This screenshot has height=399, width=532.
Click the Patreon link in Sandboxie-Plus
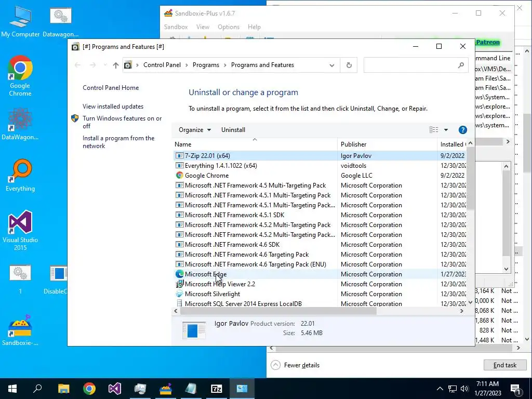tap(487, 42)
